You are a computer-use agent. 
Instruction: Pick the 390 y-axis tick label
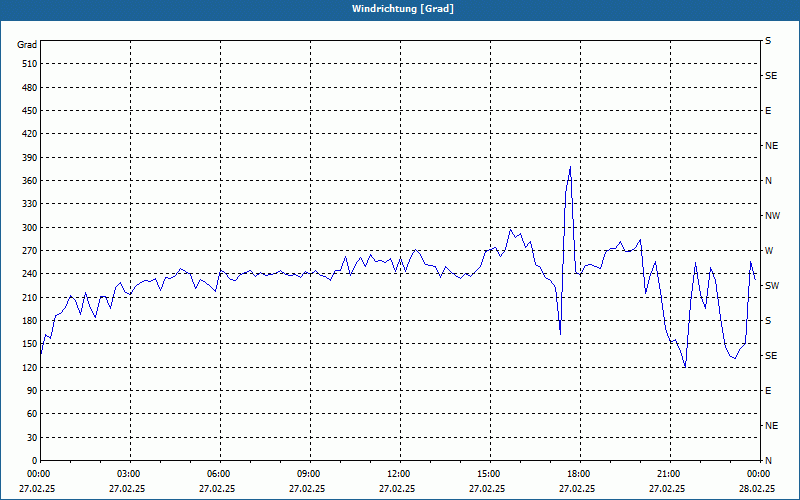click(30, 158)
